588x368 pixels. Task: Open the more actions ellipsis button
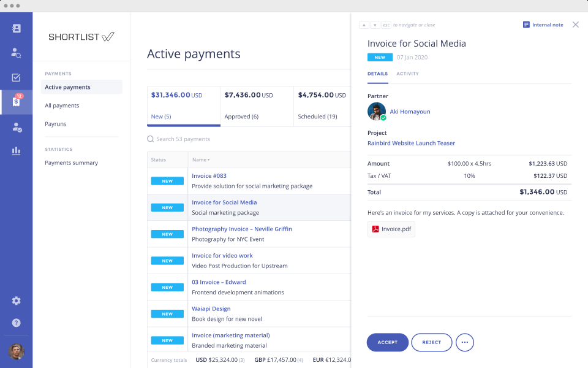click(x=465, y=342)
